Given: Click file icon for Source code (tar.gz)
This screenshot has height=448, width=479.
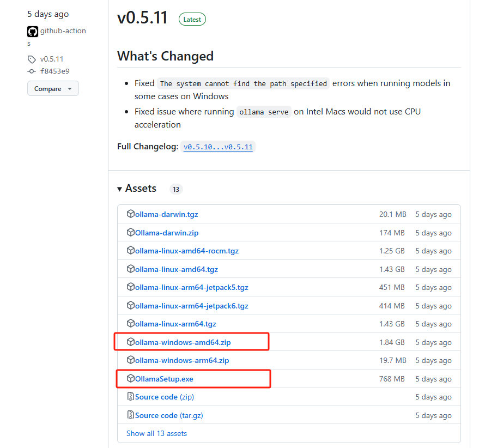Looking at the screenshot, I should pos(130,415).
